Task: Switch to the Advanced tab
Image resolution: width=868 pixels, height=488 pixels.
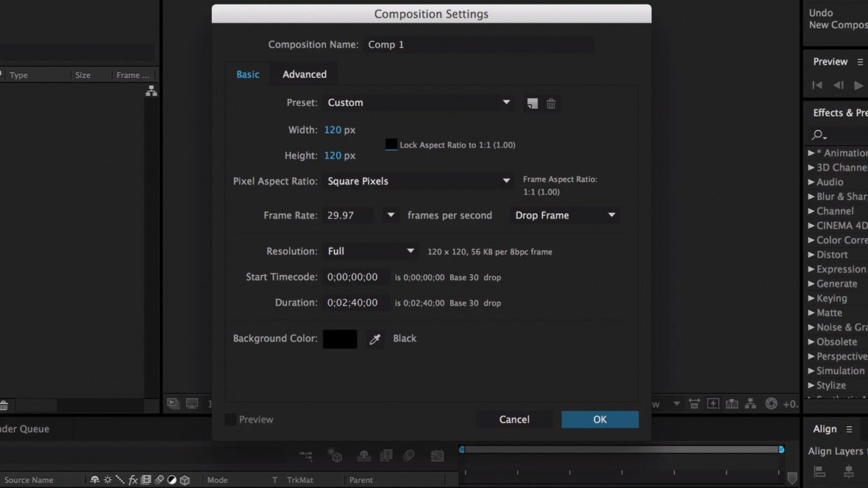Action: click(x=304, y=73)
